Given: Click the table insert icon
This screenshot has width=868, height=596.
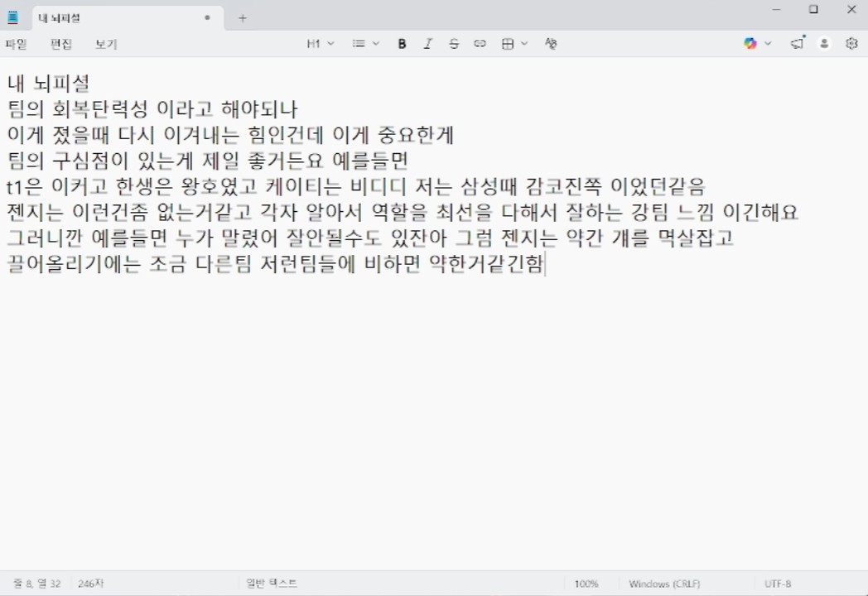Looking at the screenshot, I should pos(508,44).
